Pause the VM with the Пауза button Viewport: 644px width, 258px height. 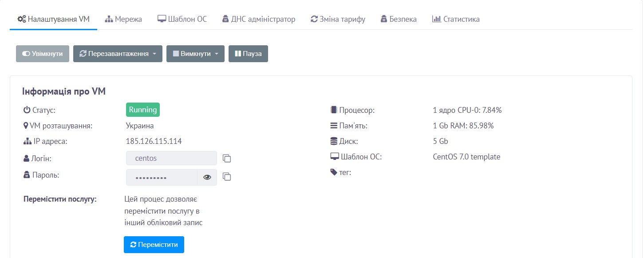pos(248,54)
